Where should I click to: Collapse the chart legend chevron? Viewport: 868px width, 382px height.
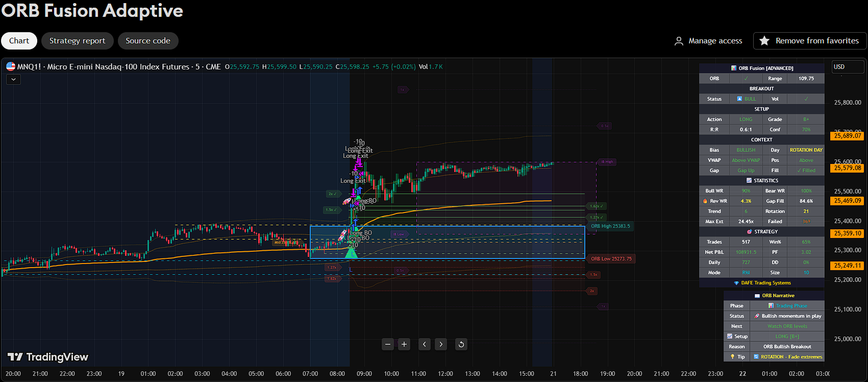(x=13, y=79)
